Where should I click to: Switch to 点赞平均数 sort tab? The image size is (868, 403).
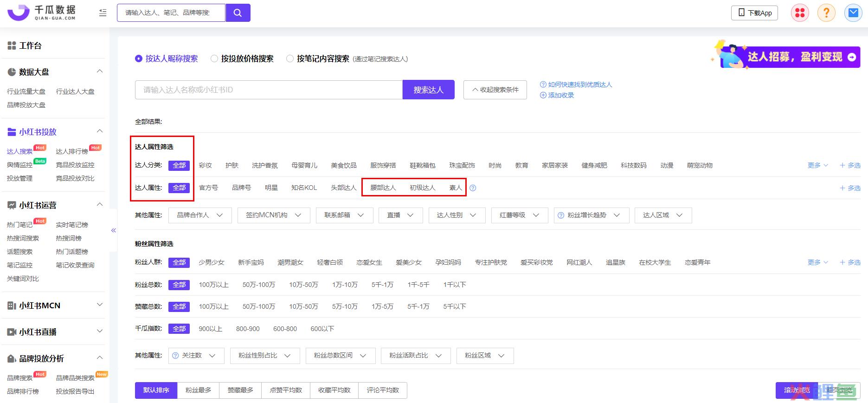286,390
